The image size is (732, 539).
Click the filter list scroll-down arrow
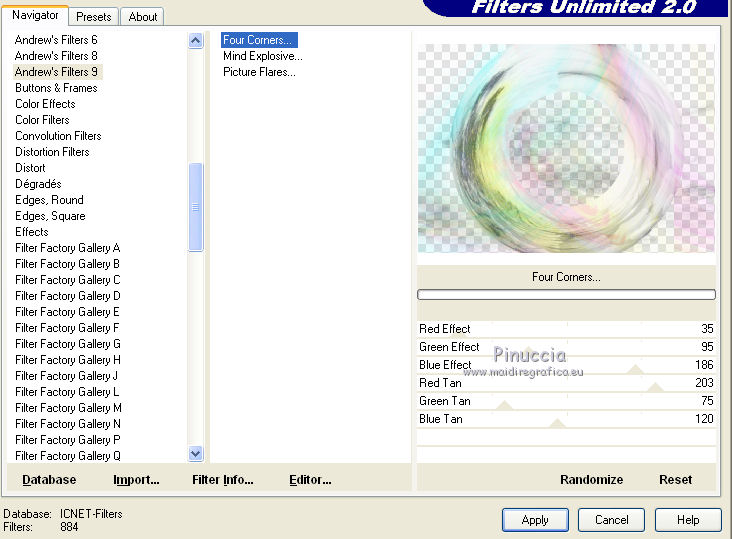(196, 453)
